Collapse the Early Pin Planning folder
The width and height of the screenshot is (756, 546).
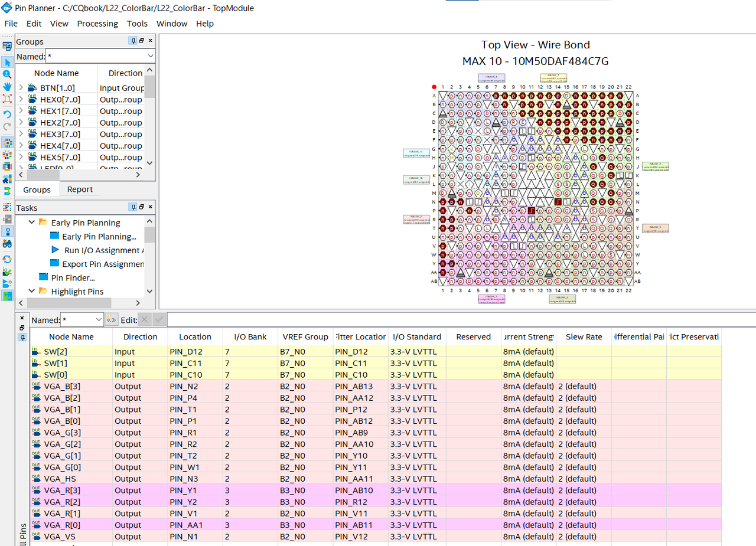click(x=32, y=223)
